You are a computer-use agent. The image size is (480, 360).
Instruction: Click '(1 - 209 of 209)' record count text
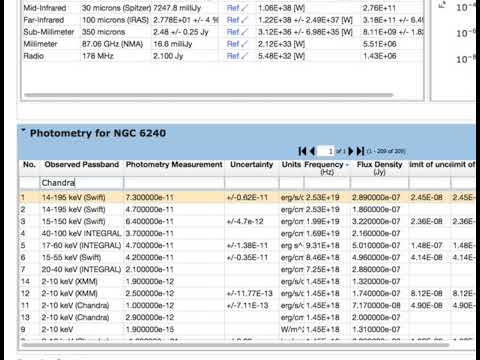[x=386, y=151]
